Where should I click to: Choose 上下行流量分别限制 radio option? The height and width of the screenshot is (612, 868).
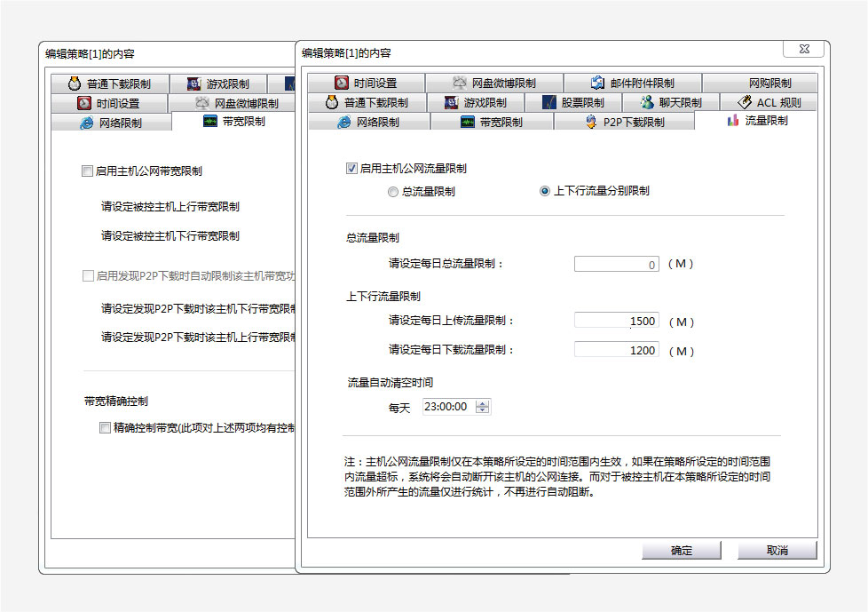point(545,191)
